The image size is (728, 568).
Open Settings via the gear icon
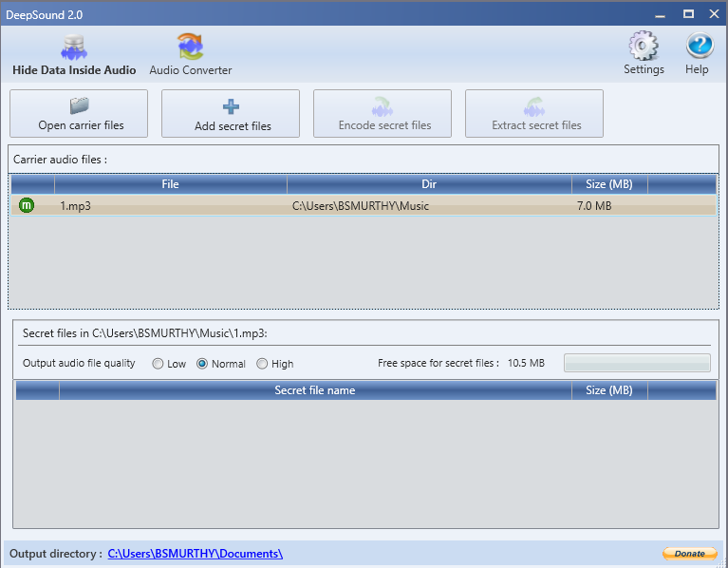[644, 46]
